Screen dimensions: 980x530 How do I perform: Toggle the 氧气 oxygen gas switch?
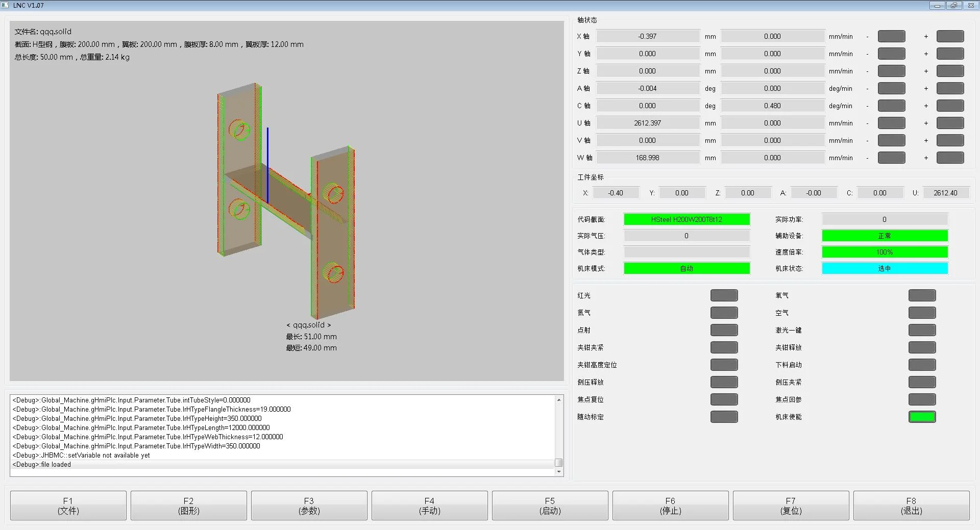tap(922, 295)
